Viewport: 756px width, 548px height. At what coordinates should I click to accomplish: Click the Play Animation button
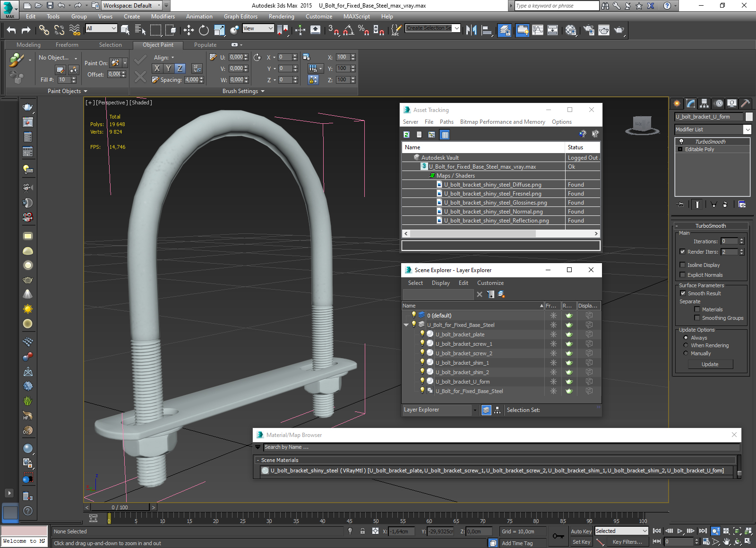(679, 531)
